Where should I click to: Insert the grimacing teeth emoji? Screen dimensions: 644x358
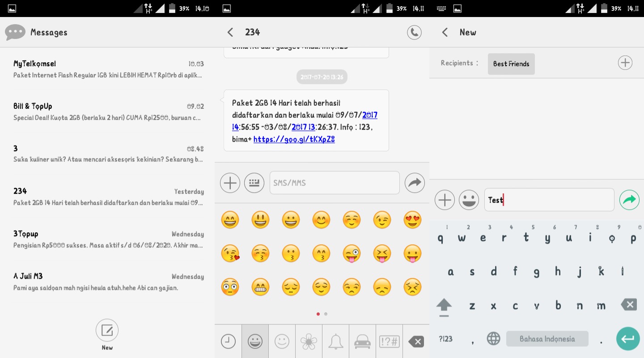[x=260, y=287]
